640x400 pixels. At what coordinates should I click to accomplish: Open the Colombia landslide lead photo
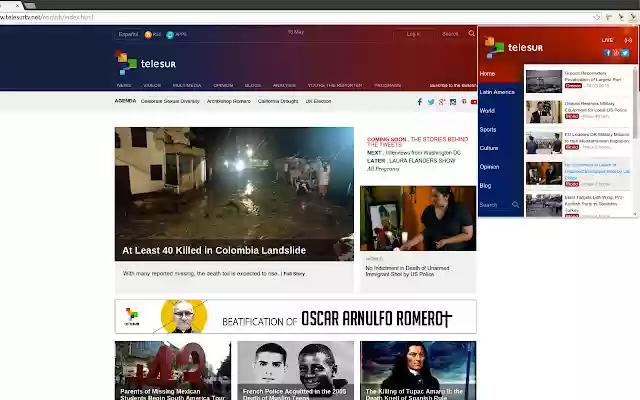234,194
